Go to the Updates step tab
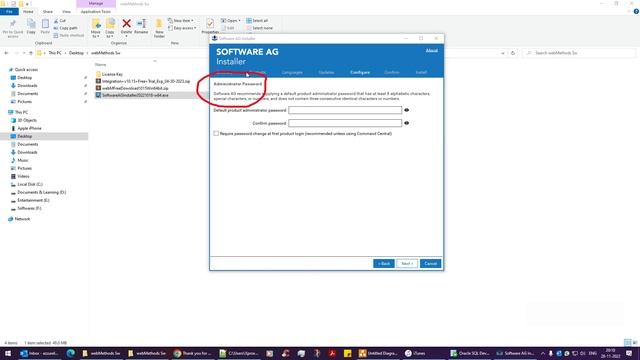Screen dimensions: 640x360 326,72
